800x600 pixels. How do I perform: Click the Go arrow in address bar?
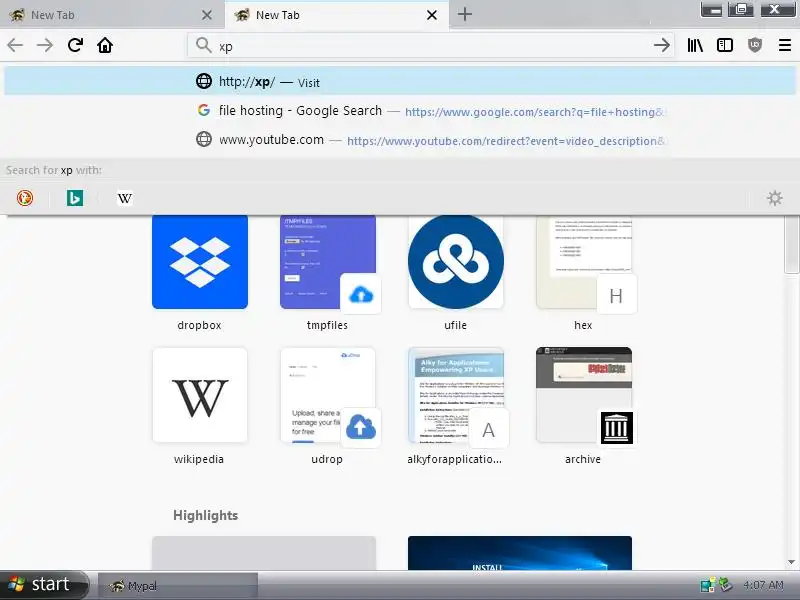(662, 45)
